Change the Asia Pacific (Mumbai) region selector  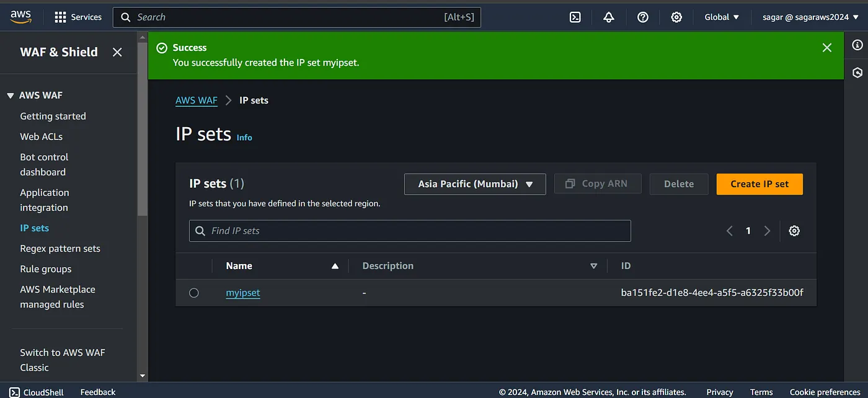[475, 184]
